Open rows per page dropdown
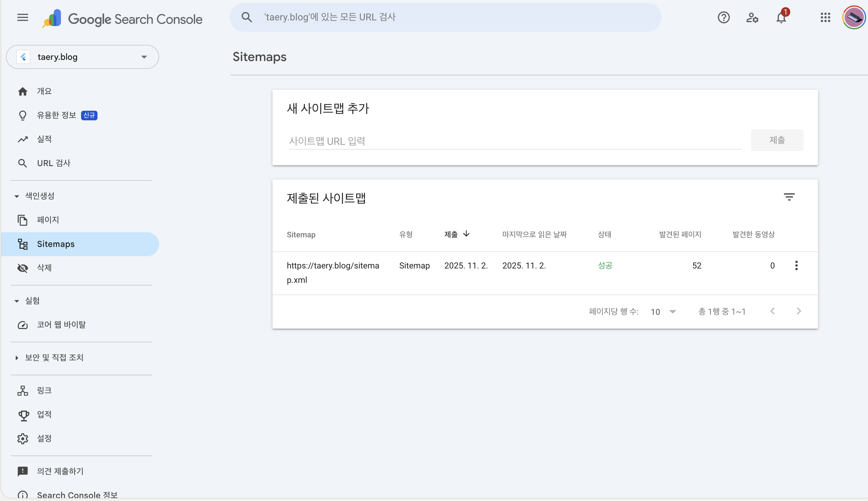Viewport: 868px width, 501px height. 663,312
